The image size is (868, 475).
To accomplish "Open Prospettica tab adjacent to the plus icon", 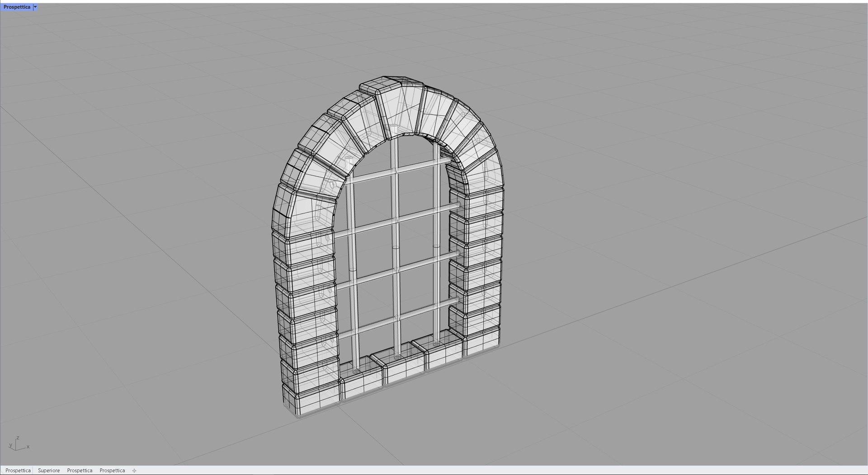I will point(112,470).
